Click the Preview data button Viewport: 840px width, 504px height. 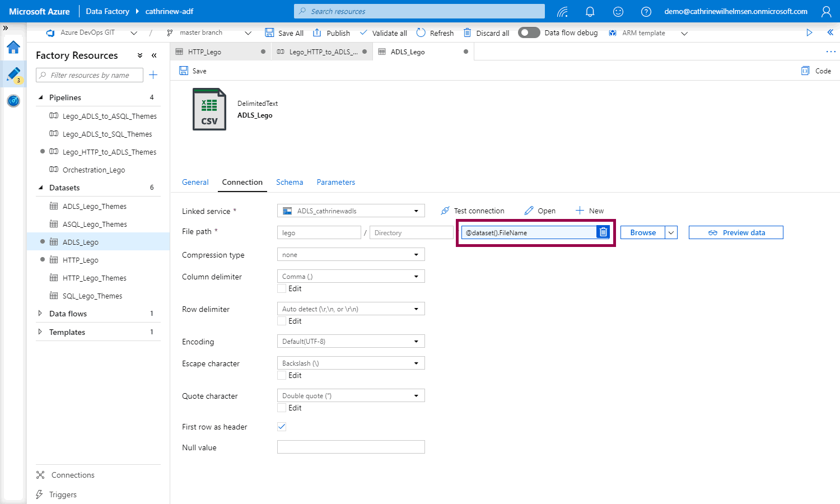tap(736, 232)
